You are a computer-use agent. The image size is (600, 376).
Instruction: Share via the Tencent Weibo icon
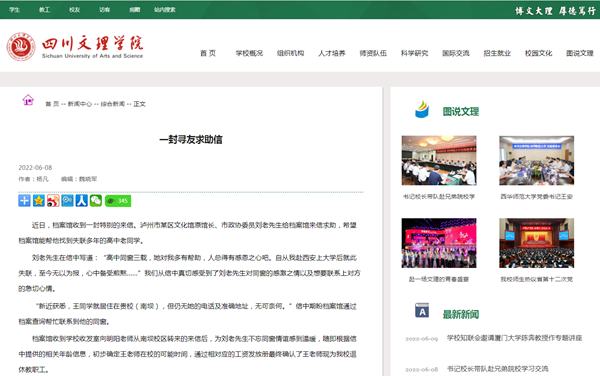pos(67,200)
